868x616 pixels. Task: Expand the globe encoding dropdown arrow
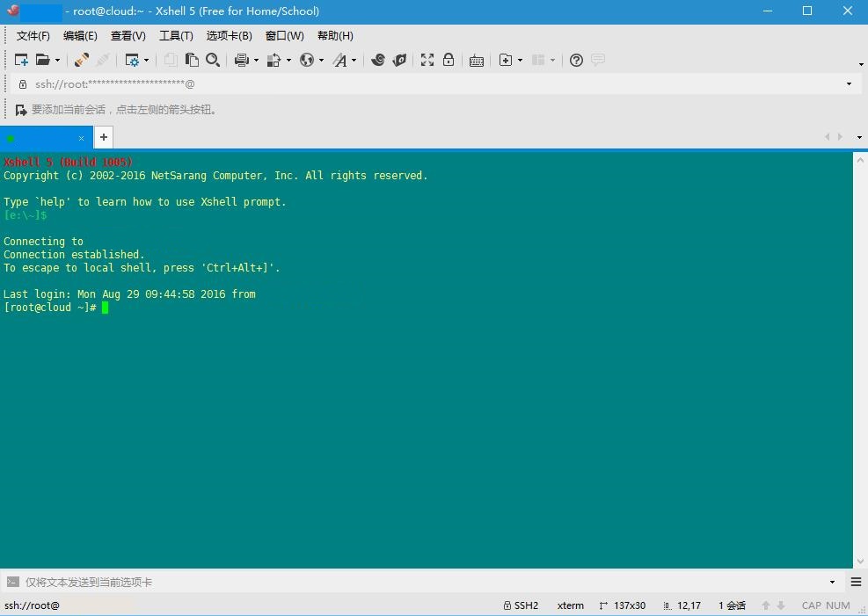[x=321, y=60]
